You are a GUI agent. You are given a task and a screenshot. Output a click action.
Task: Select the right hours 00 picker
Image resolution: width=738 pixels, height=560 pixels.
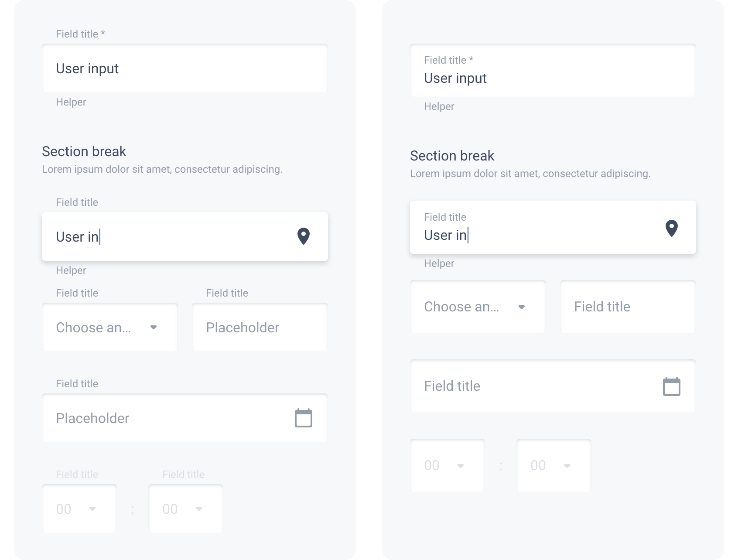coord(447,465)
